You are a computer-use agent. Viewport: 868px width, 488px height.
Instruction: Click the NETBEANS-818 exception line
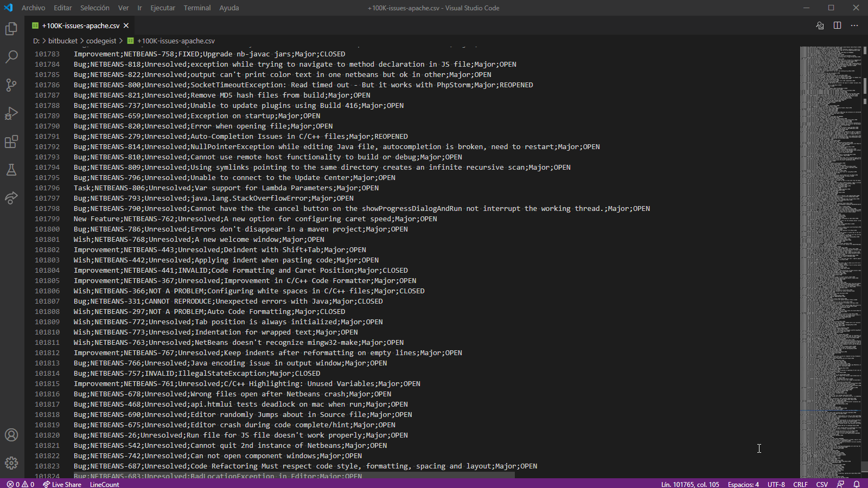tap(295, 65)
